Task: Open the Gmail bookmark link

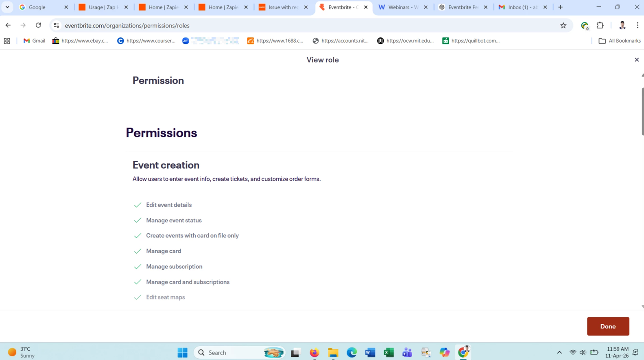Action: [34, 41]
